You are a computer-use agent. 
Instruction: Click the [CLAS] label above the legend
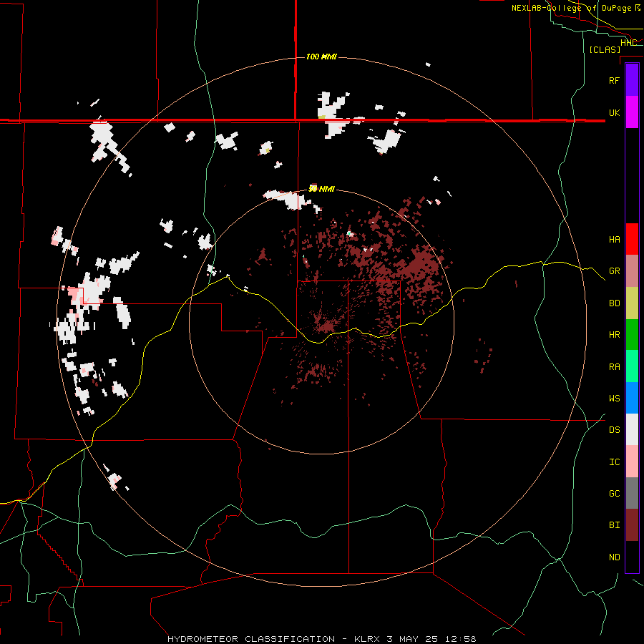click(605, 49)
